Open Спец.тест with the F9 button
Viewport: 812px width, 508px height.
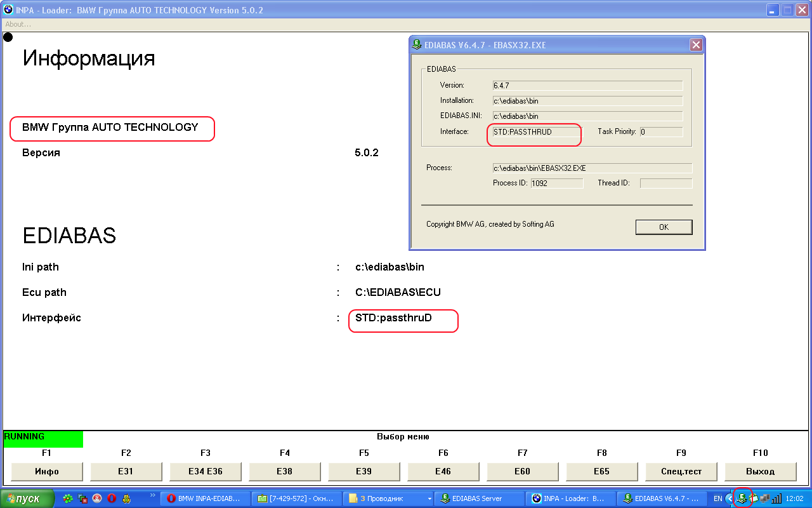coord(682,471)
